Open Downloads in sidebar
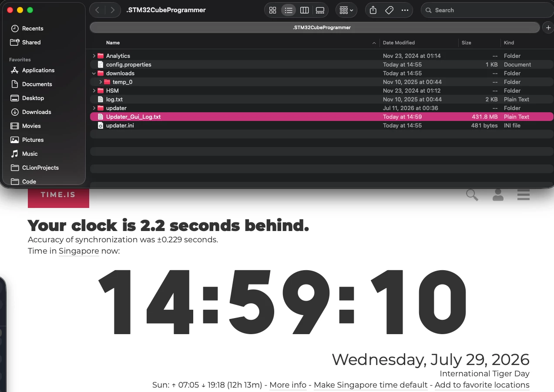 37,112
